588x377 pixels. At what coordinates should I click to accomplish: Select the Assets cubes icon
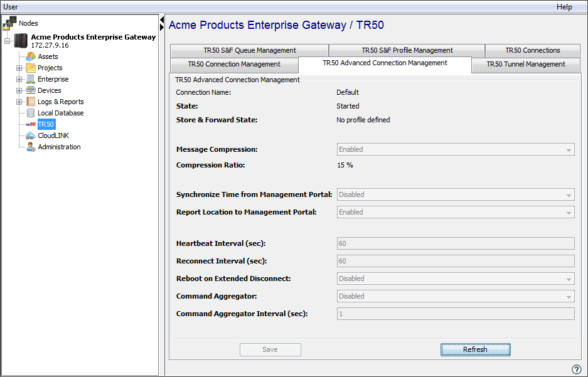pos(31,56)
